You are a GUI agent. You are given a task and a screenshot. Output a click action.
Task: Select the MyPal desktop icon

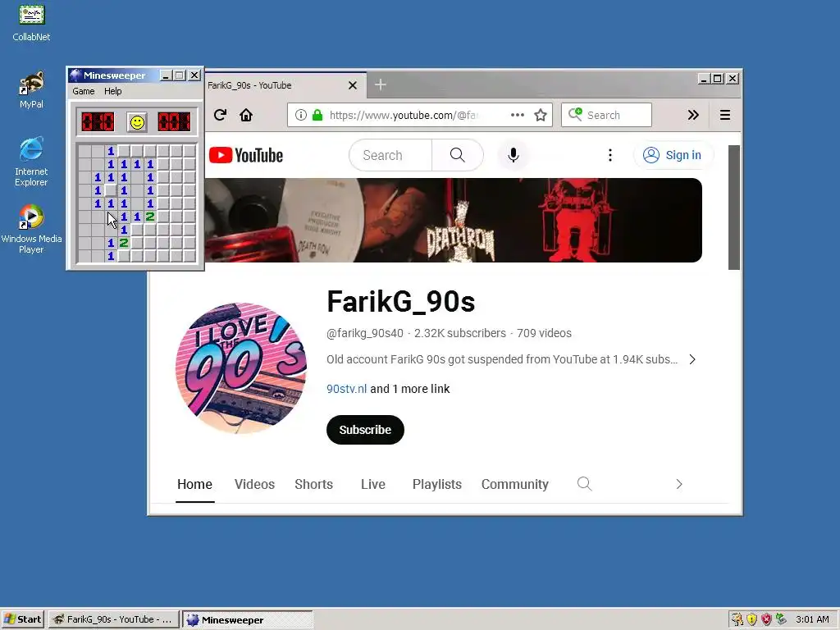coord(31,90)
